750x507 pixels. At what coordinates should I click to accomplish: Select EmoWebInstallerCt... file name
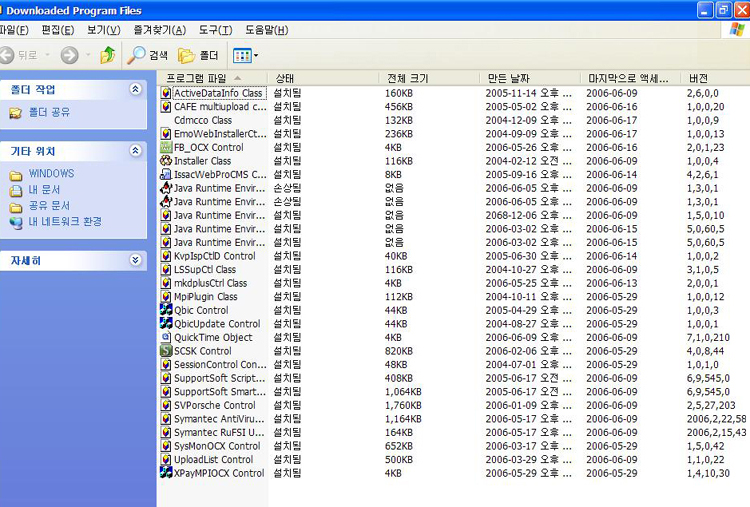(x=220, y=134)
